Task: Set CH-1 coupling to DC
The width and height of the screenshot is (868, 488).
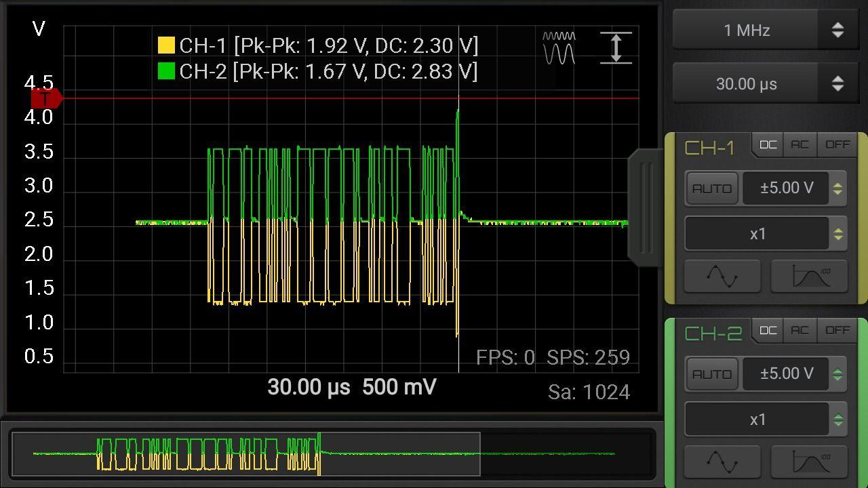Action: click(768, 145)
